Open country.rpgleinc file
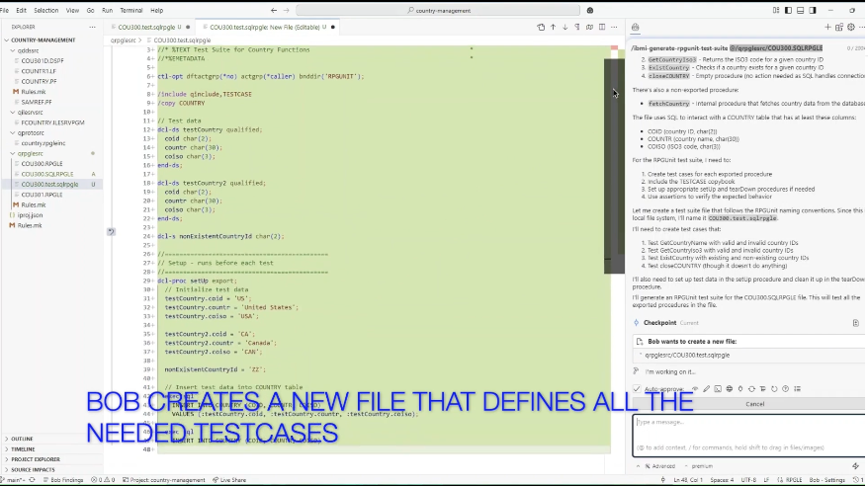Viewport: 868px width, 486px height. 51,143
